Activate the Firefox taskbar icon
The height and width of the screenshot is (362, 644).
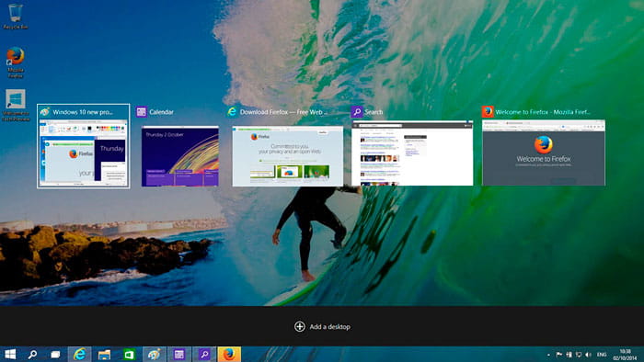229,355
